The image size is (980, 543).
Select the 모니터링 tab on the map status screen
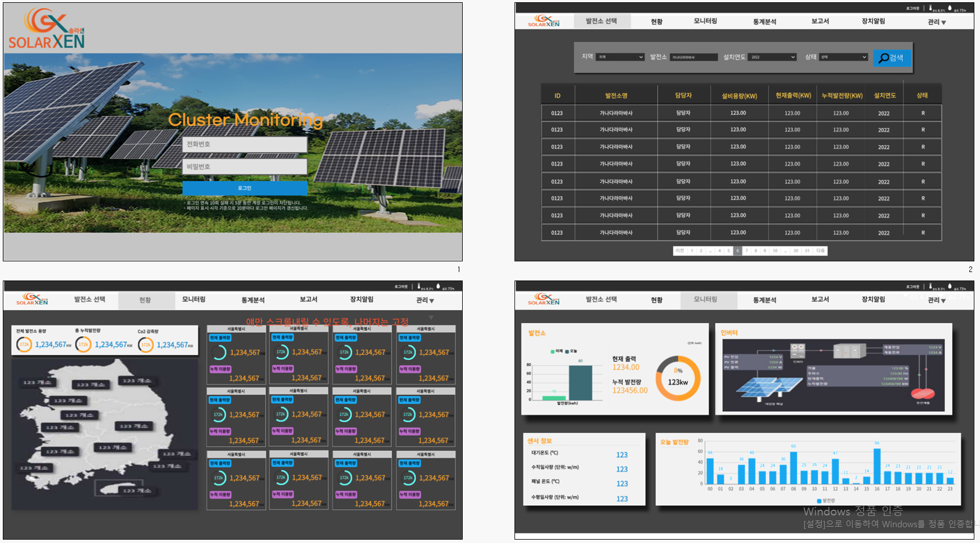[x=194, y=299]
